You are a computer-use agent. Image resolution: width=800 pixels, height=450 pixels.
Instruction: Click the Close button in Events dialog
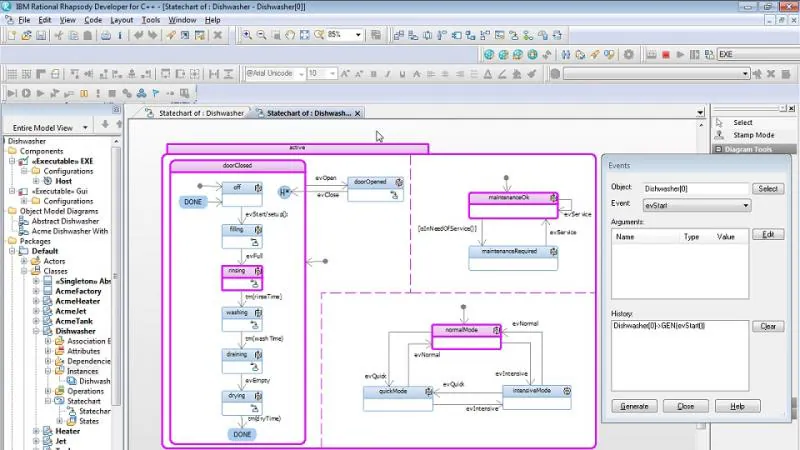click(685, 407)
